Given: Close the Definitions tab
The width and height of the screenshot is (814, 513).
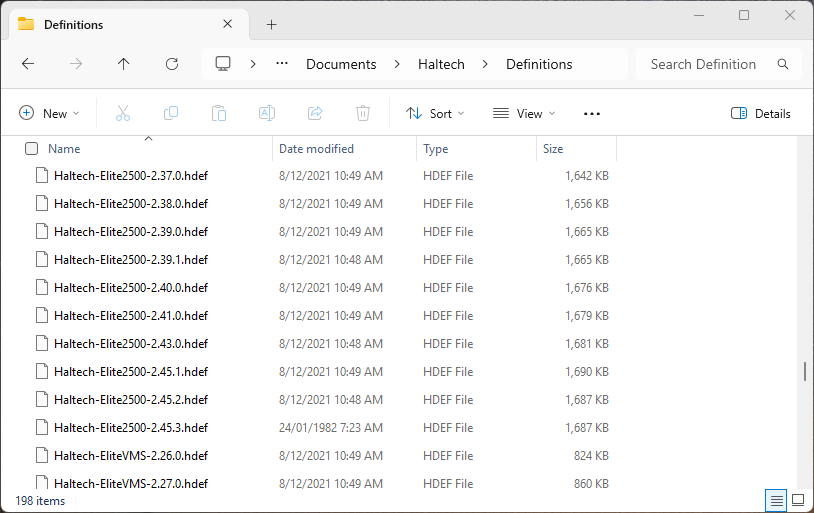Looking at the screenshot, I should (227, 24).
